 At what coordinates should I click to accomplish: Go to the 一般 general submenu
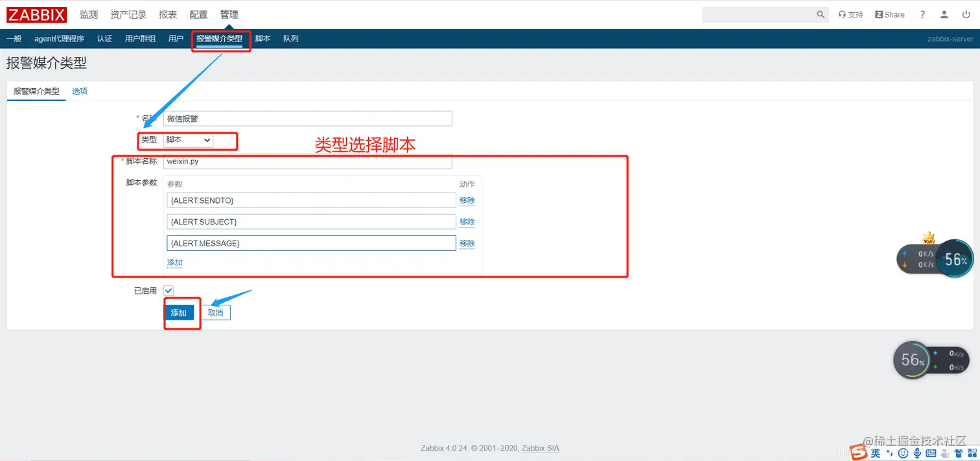click(x=14, y=39)
